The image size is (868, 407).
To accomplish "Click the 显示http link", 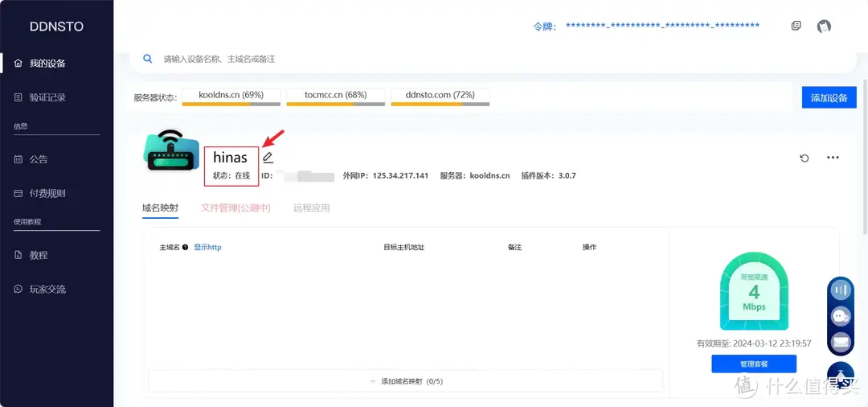I will (207, 248).
